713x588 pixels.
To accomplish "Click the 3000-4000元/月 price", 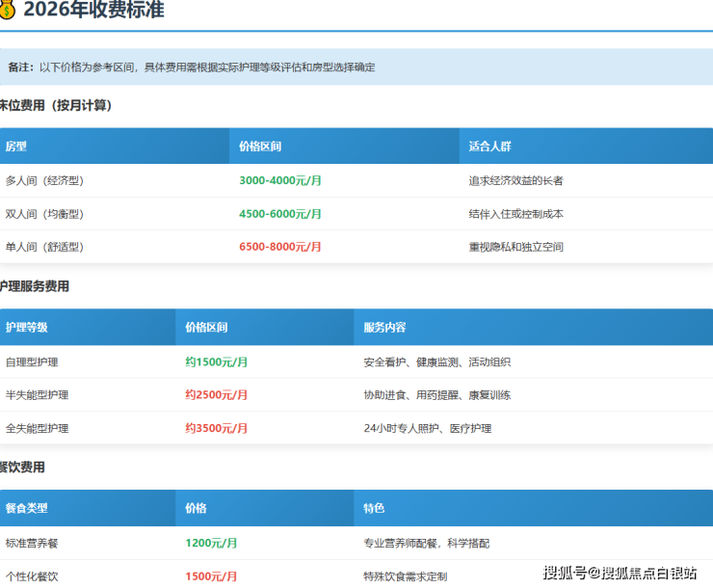I will 280,180.
